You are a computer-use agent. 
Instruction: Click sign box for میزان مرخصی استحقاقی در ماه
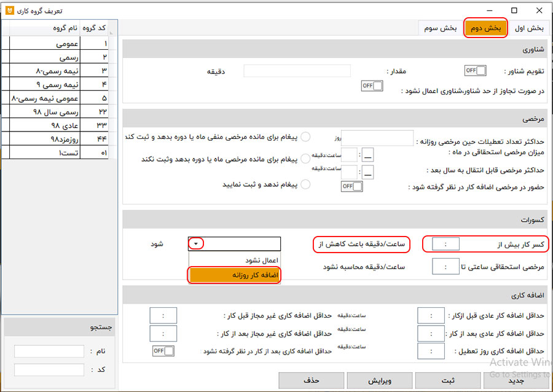click(x=367, y=155)
